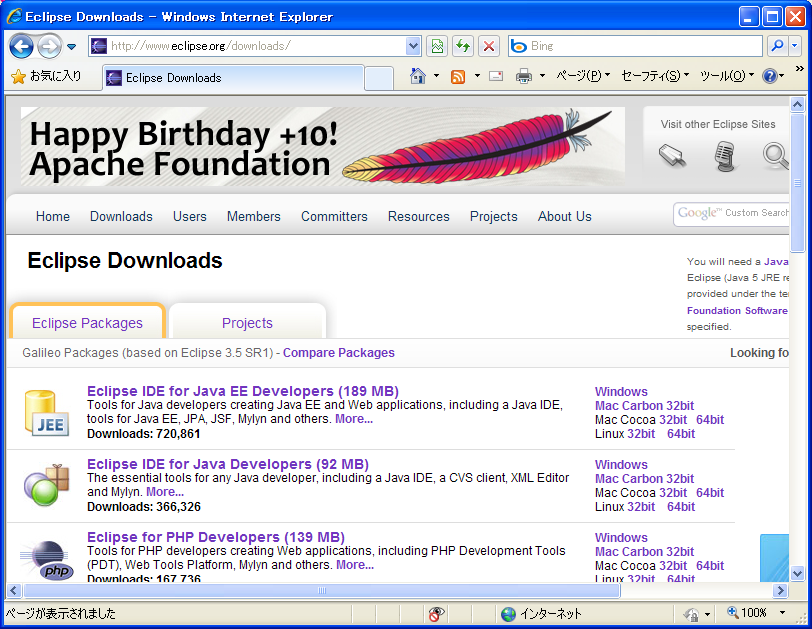Select the Eclipse Downloads browser tab
This screenshot has height=629, width=812.
(234, 78)
